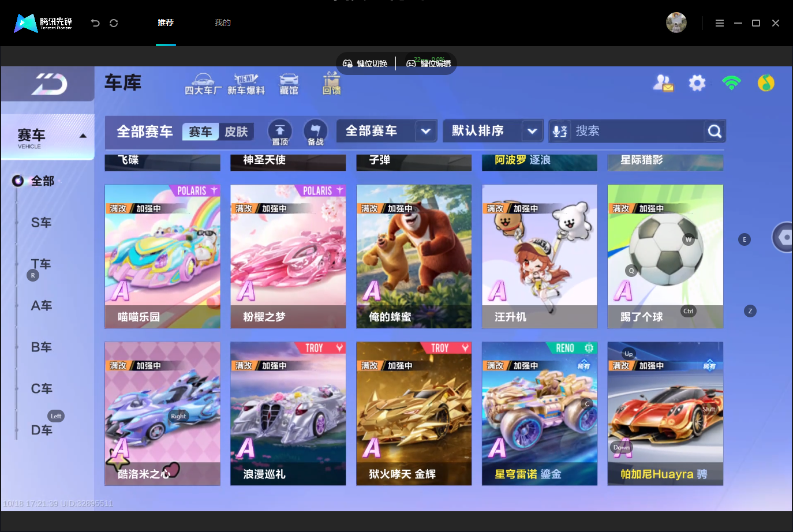
Task: Open friends mail icon at top right
Action: 663,83
